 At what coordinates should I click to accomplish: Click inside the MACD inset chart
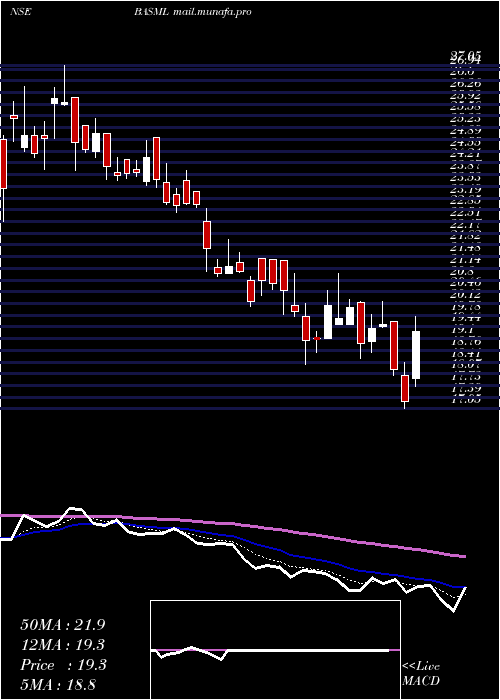coord(275,650)
